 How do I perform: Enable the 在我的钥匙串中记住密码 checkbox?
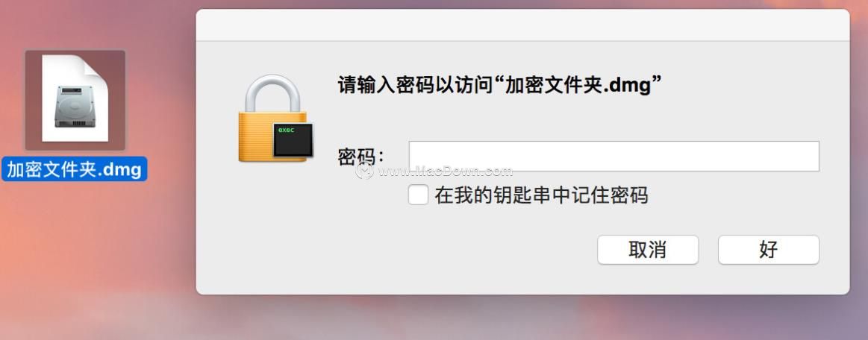click(418, 195)
